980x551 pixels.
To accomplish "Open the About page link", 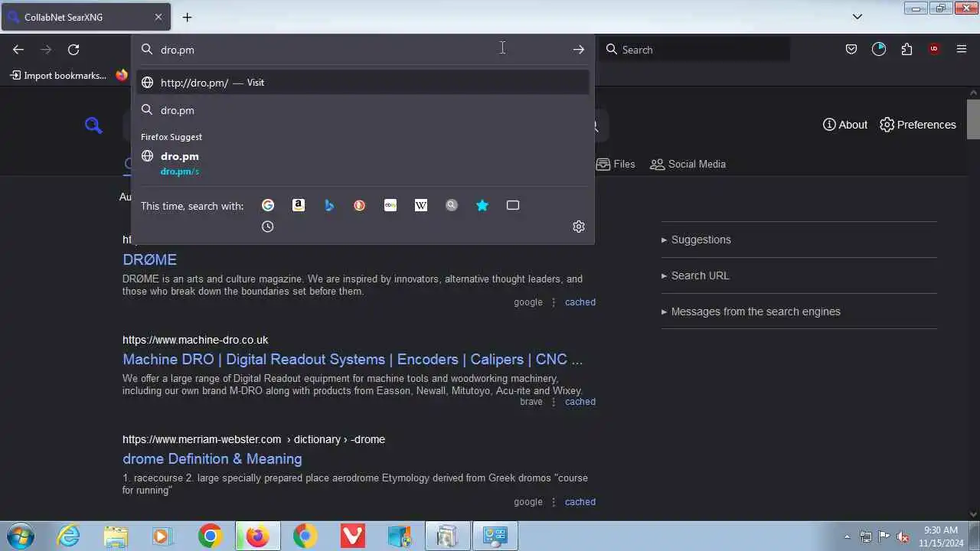I will click(x=845, y=125).
